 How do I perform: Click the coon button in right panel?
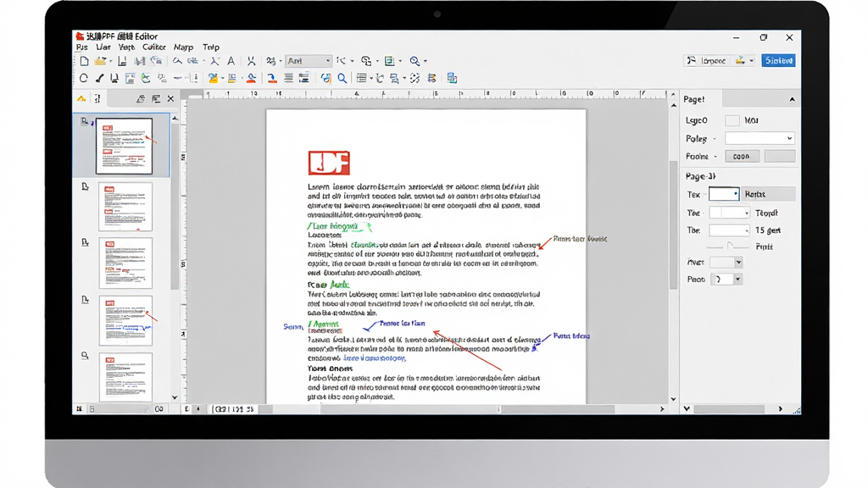click(742, 157)
